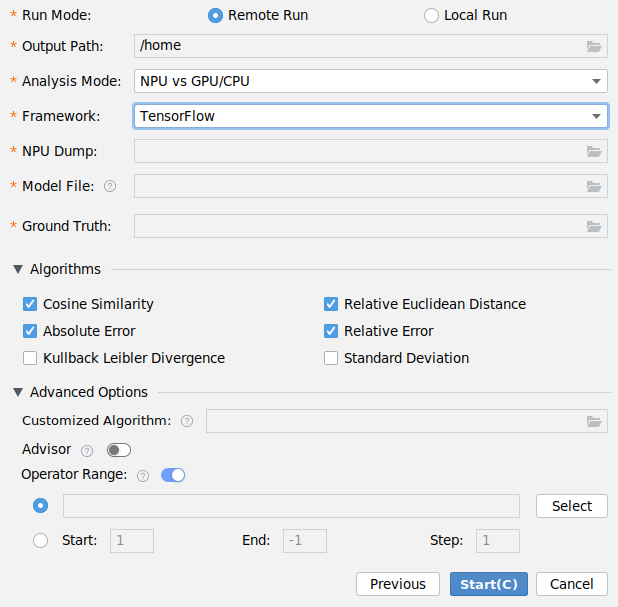Open the Framework TensorFlow dropdown
Image resolution: width=618 pixels, height=607 pixels.
[x=370, y=116]
